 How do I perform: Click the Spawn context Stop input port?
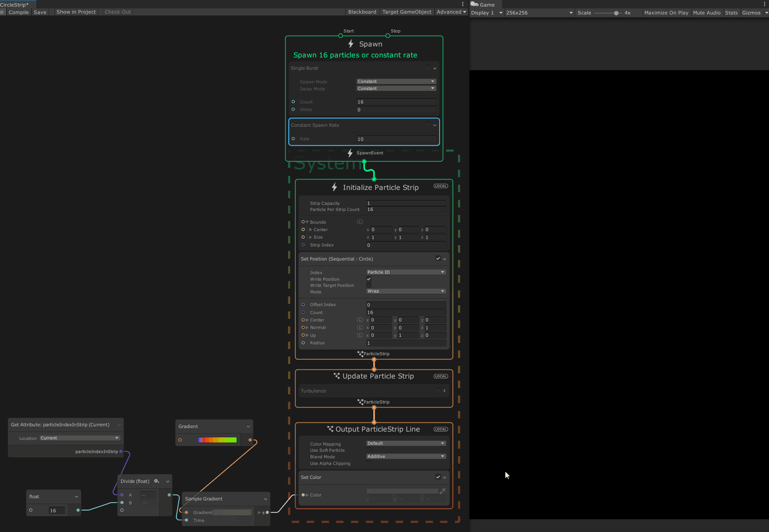tap(388, 36)
